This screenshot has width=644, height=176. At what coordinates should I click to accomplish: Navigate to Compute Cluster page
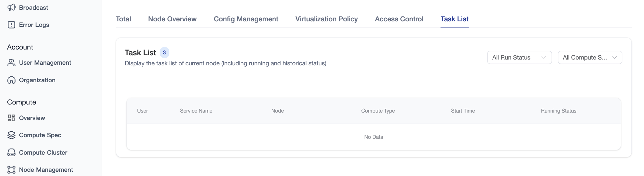(43, 153)
